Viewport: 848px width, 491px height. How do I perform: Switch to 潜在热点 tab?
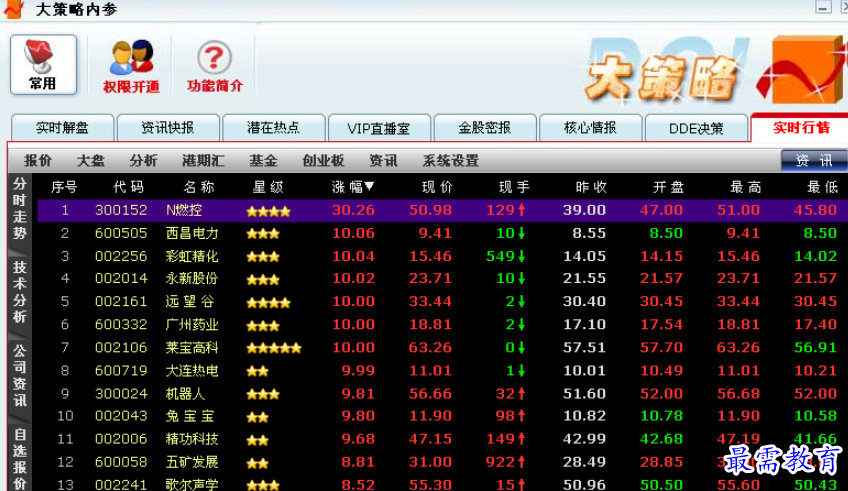click(273, 128)
